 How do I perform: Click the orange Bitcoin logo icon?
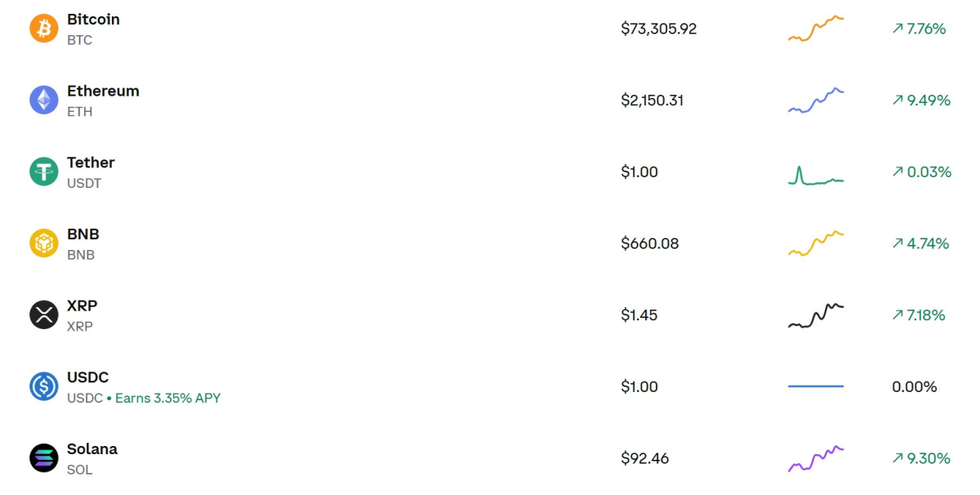tap(44, 29)
